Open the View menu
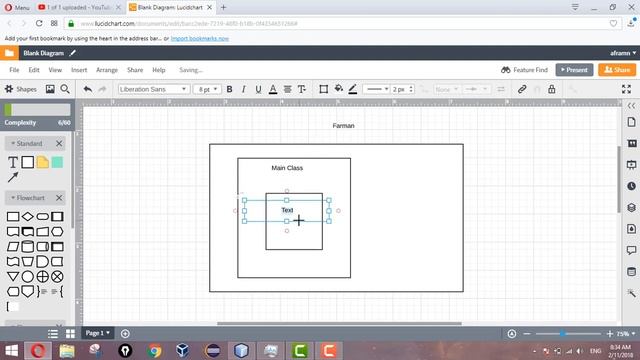The height and width of the screenshot is (360, 640). tap(55, 70)
